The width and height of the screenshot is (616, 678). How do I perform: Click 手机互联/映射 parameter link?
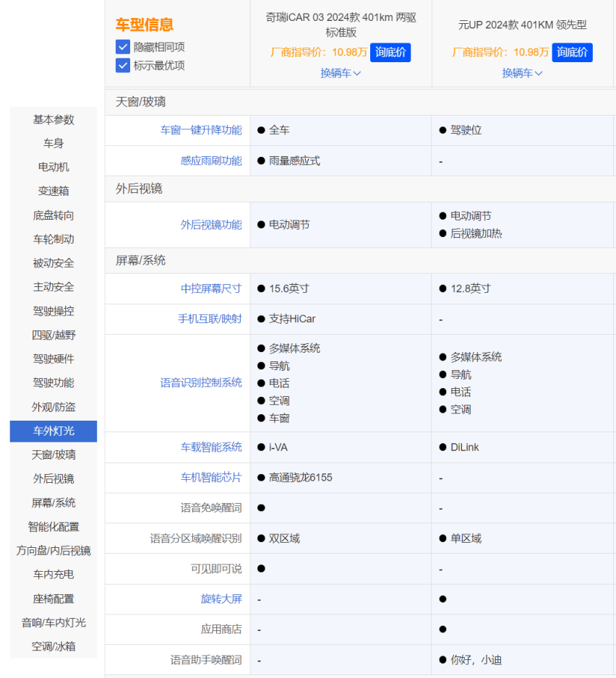(210, 319)
